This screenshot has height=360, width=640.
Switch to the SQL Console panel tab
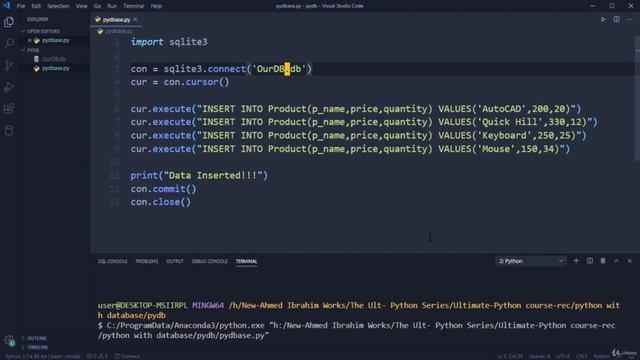tap(112, 261)
